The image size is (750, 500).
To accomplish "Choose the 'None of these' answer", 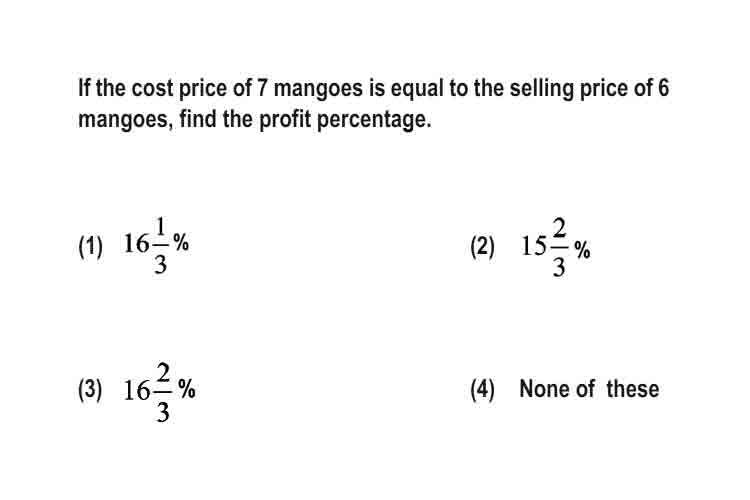I will pyautogui.click(x=589, y=389).
